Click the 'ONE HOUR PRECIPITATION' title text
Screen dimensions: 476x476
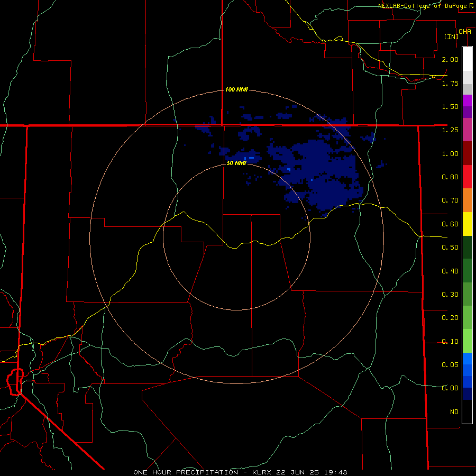[x=186, y=472]
